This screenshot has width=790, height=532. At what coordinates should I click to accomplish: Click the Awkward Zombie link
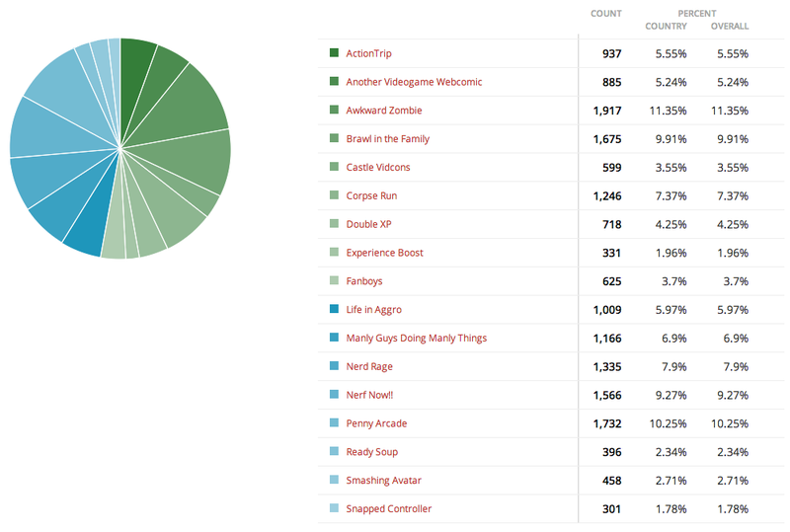point(384,111)
